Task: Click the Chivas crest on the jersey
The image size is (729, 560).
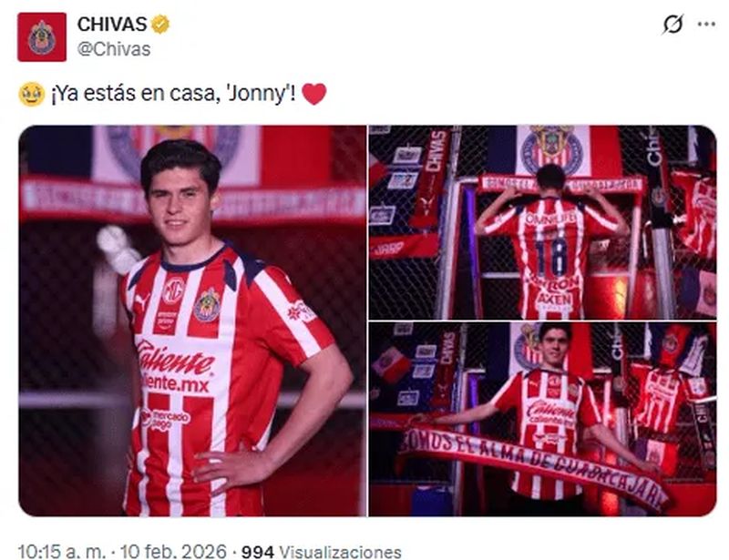Action: coord(208,305)
